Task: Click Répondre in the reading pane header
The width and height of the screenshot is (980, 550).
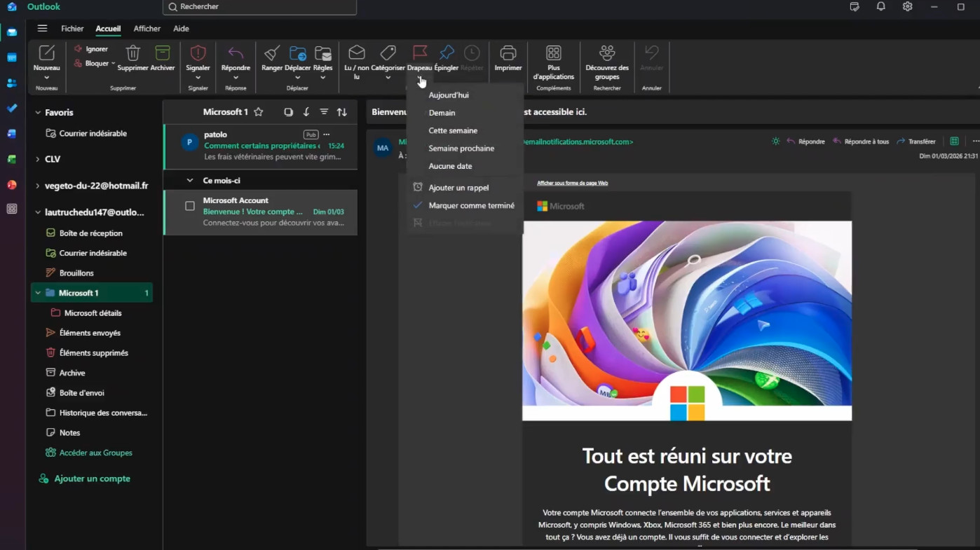Action: pyautogui.click(x=805, y=142)
